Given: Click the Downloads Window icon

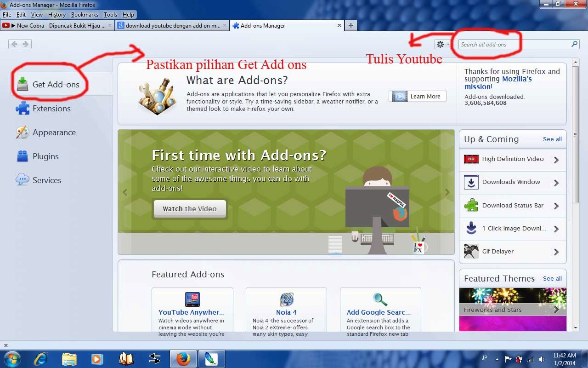Looking at the screenshot, I should [x=471, y=182].
